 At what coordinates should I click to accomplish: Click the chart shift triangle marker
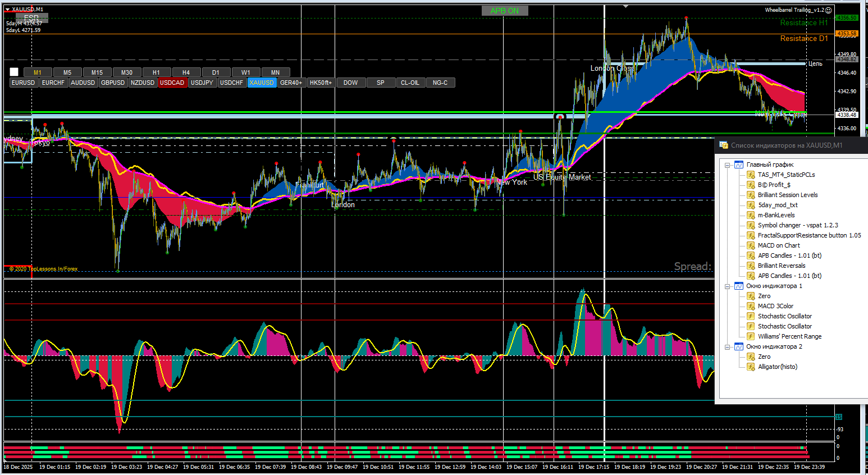[x=625, y=7]
